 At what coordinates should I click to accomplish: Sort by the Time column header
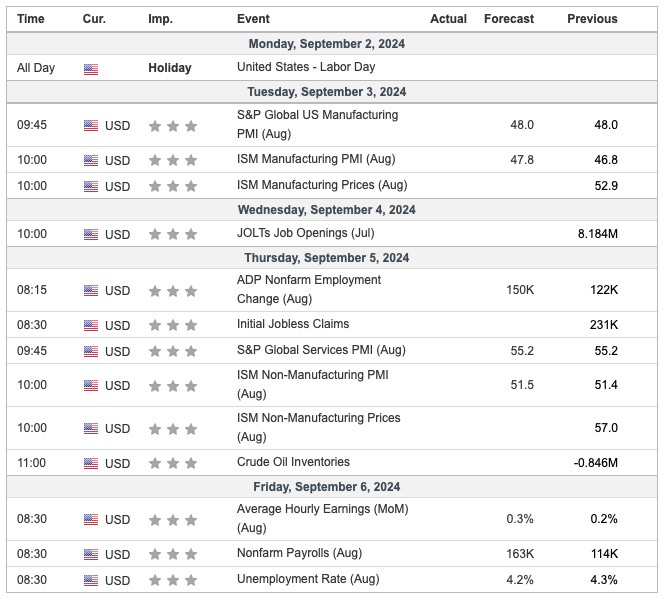coord(30,19)
